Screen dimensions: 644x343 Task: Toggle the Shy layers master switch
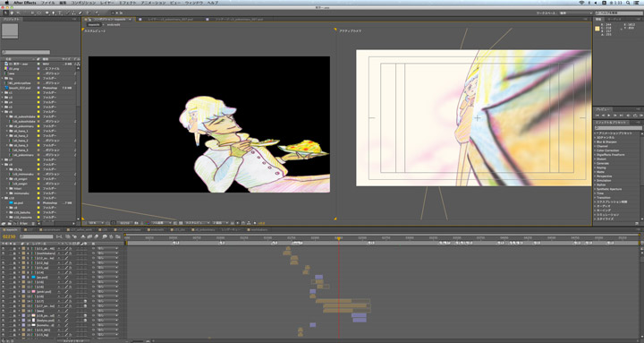83,236
